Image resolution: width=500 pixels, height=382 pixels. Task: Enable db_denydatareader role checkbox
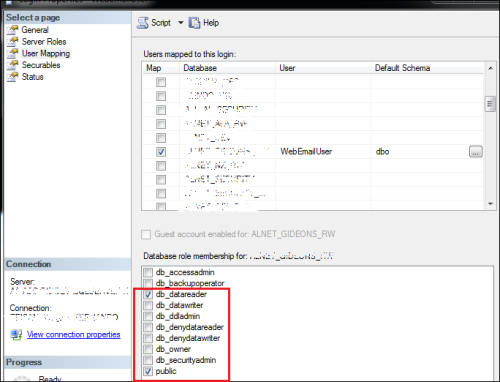148,328
